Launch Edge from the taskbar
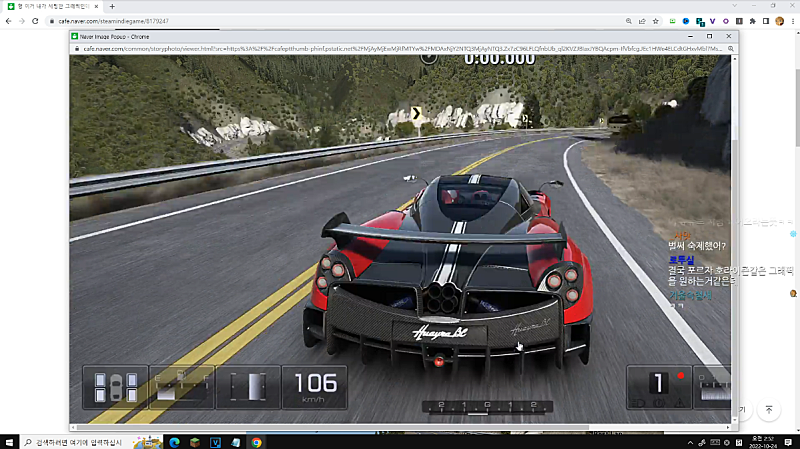 [x=173, y=441]
